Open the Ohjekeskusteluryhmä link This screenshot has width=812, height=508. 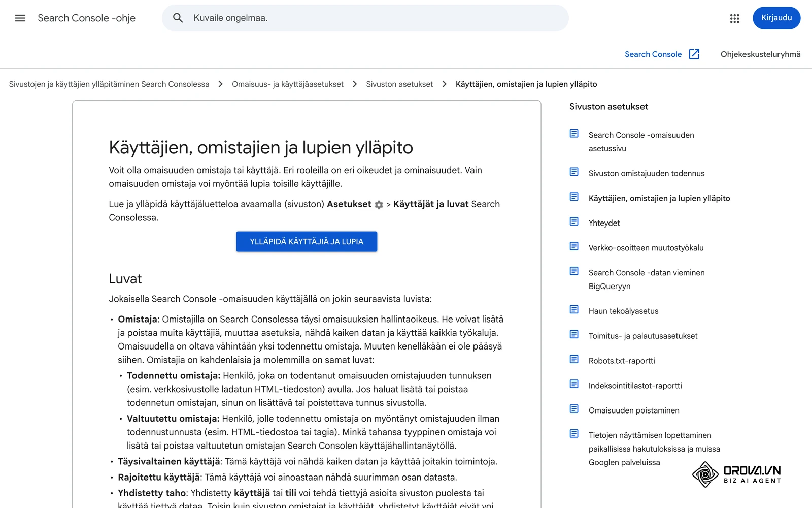tap(760, 54)
